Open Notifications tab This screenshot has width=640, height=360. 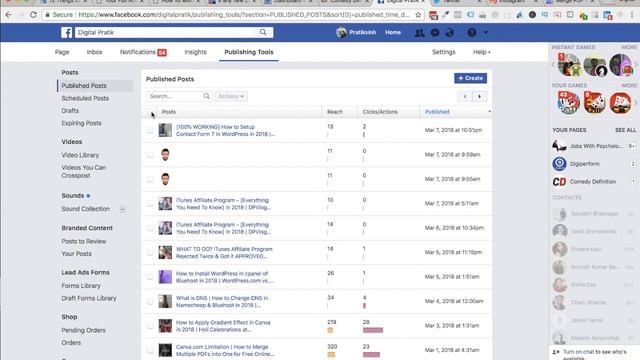coord(143,52)
